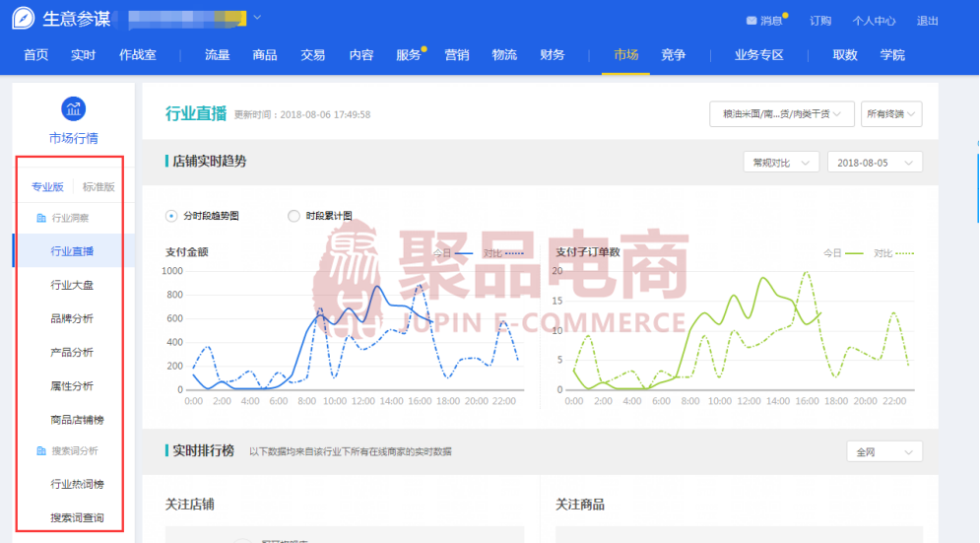The width and height of the screenshot is (980, 543).
Task: Select the 分时段趋势图 radio button
Action: (171, 216)
